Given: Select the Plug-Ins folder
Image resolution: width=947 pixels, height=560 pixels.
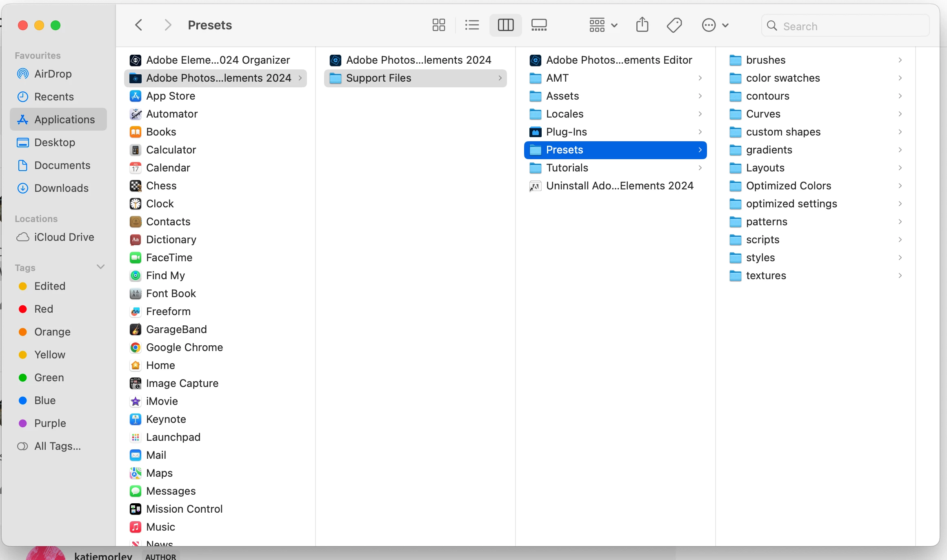Looking at the screenshot, I should 566,132.
